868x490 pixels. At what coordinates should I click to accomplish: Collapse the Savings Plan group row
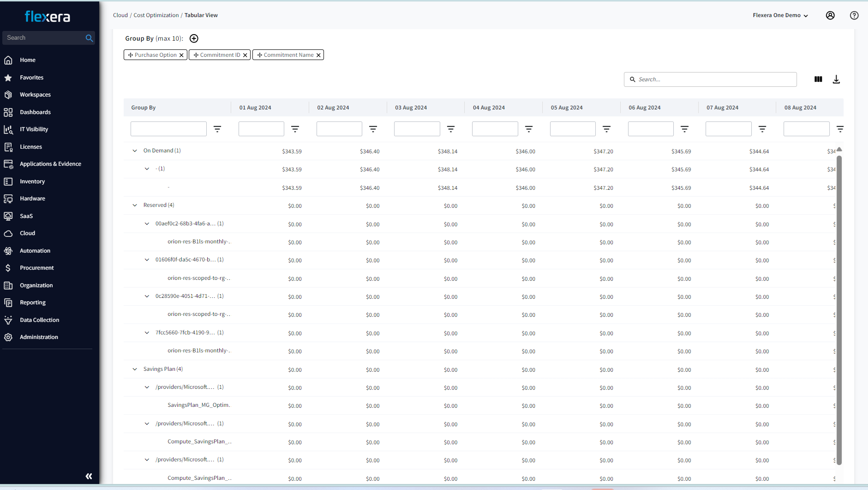coord(135,369)
